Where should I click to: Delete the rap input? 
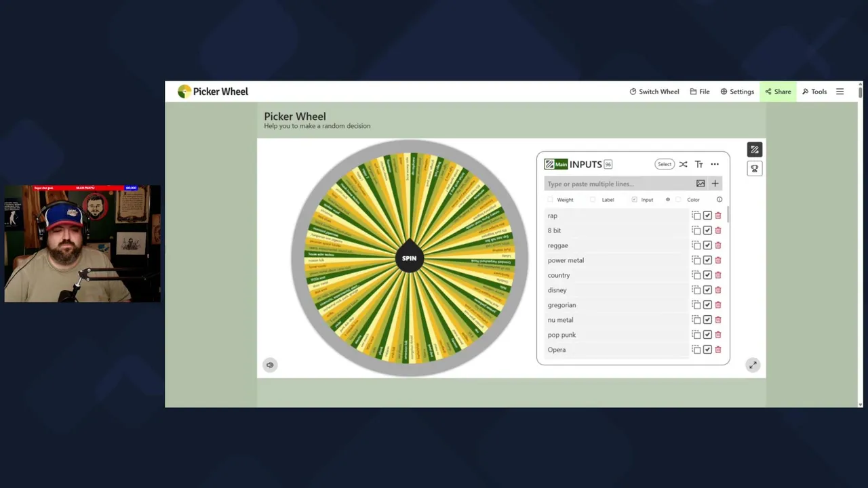pos(718,216)
